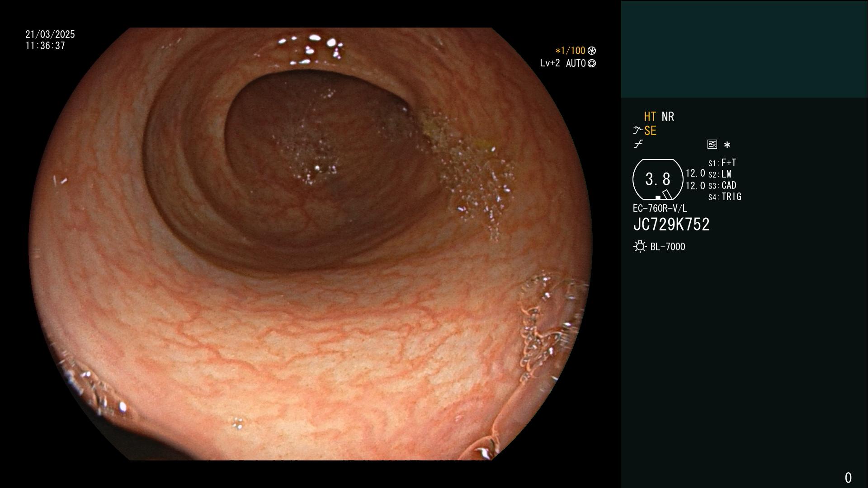Click the NR indicator
The width and height of the screenshot is (868, 488).
(668, 117)
